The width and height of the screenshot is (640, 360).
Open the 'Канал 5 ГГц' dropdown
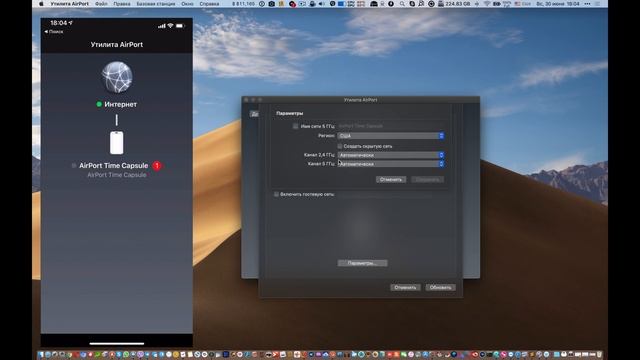[x=391, y=164]
